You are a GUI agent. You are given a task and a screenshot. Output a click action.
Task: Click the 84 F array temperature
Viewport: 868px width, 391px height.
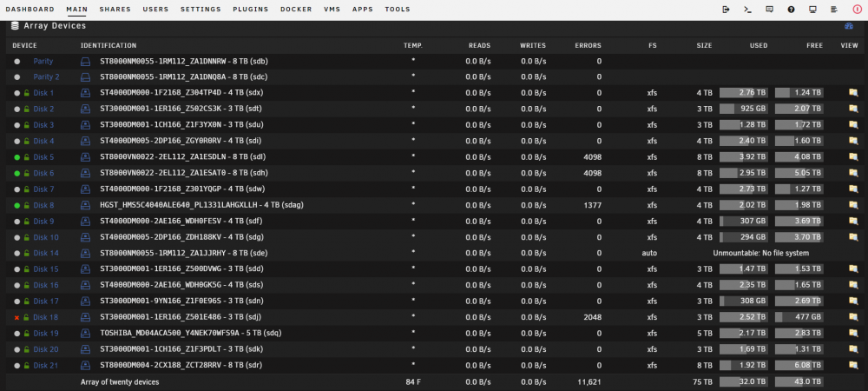coord(413,382)
